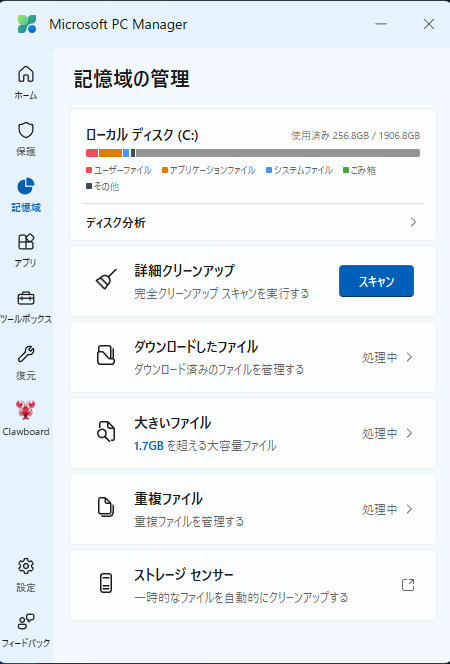Click the 記憶域の管理 heading
The height and width of the screenshot is (664, 450).
[132, 79]
